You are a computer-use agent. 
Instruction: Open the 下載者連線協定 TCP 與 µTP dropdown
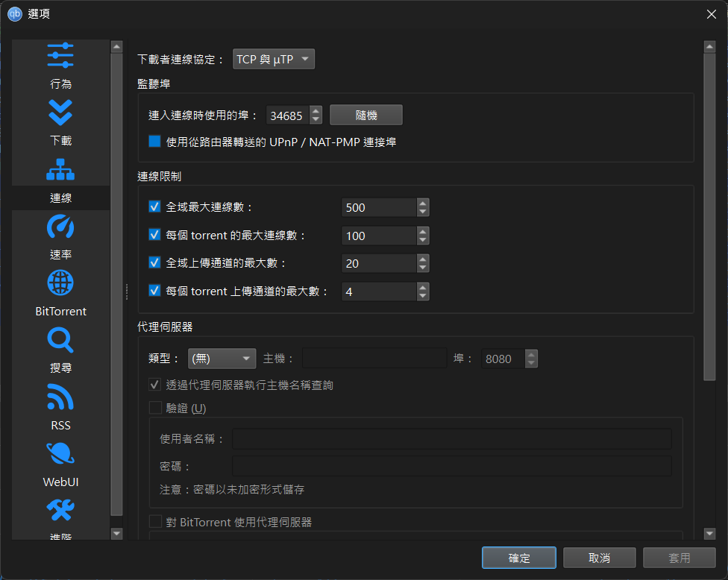tap(274, 59)
